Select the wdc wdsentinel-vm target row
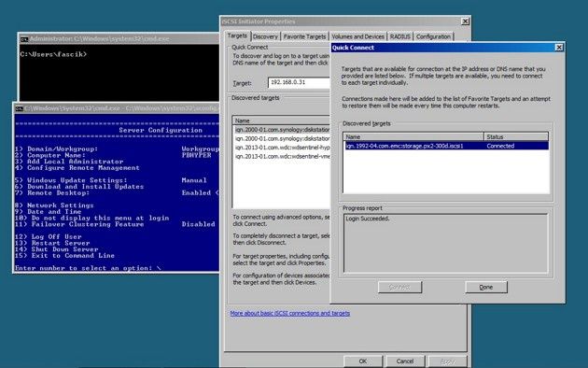 (282, 156)
